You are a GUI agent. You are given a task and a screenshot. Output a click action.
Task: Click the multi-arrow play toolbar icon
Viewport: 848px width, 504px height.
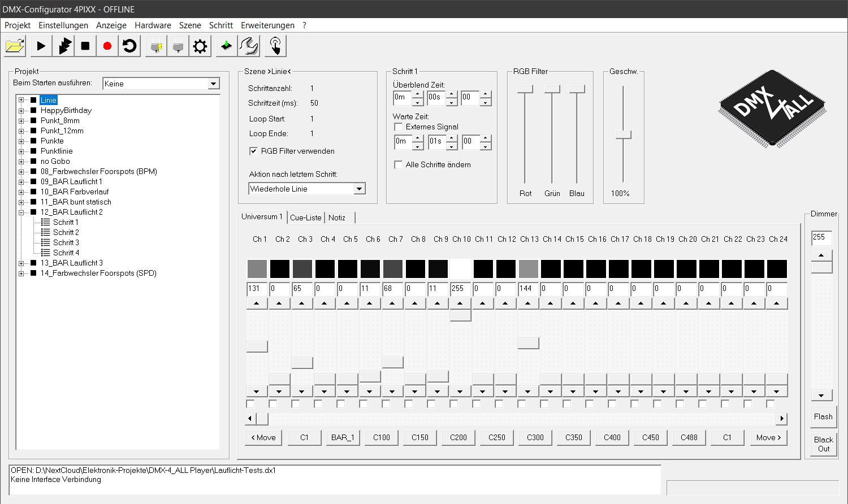pyautogui.click(x=63, y=46)
